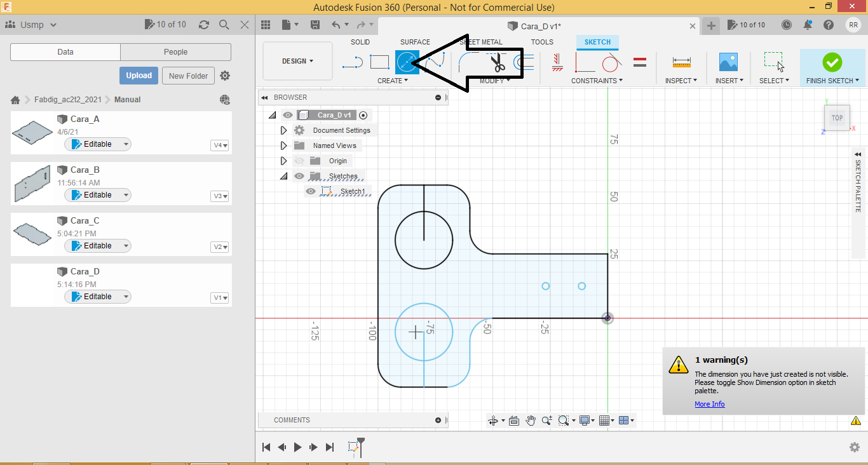This screenshot has width=868, height=465.
Task: Switch to the Surface tab
Action: (415, 42)
